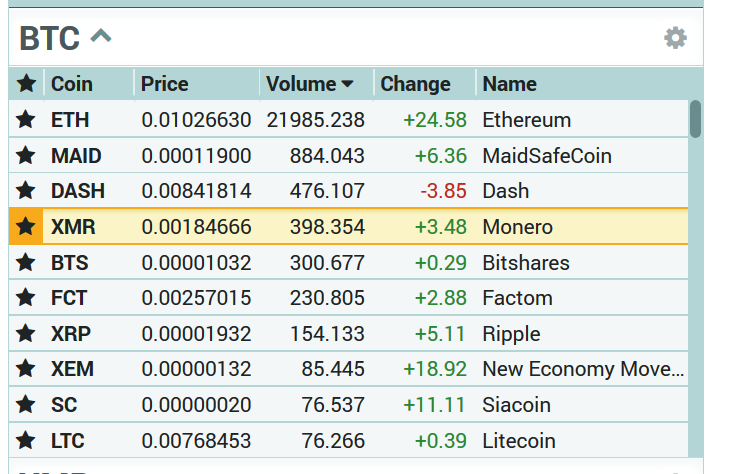Image resolution: width=731 pixels, height=474 pixels.
Task: Open the BTC market settings gear
Action: point(675,38)
